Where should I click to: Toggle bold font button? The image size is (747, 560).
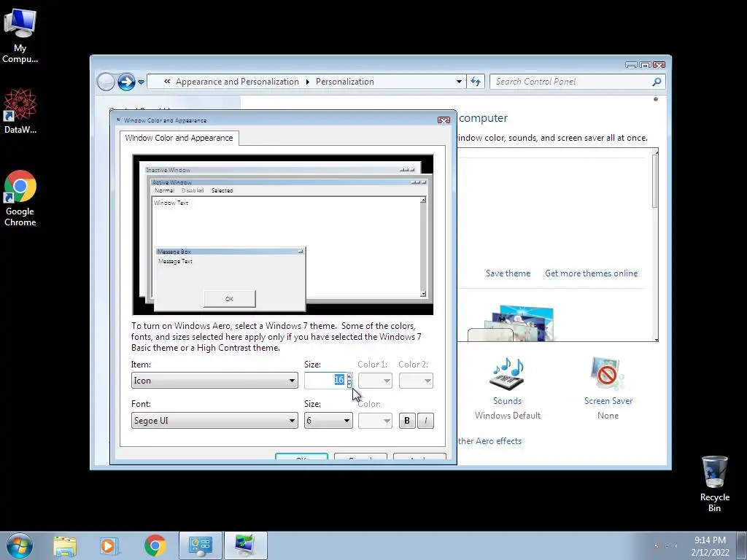pos(407,421)
